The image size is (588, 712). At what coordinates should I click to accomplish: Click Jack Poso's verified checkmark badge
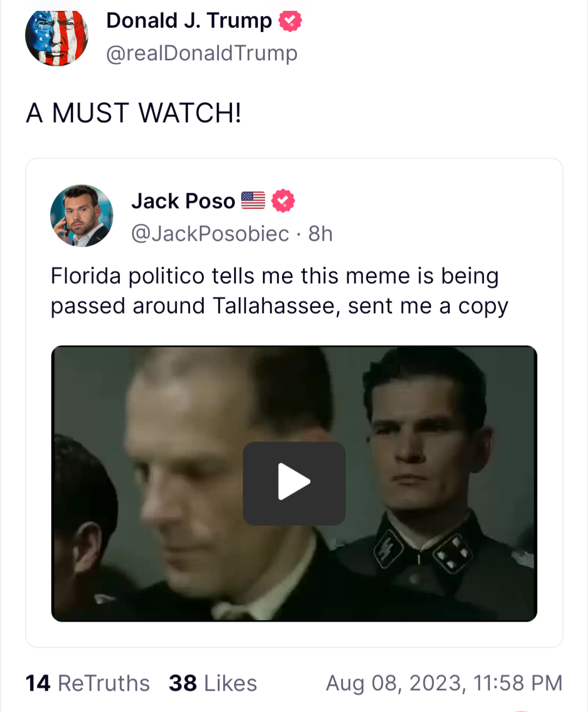[x=283, y=201]
